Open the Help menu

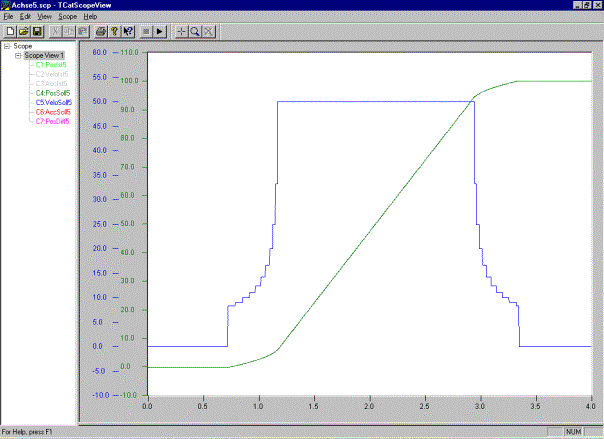[90, 18]
